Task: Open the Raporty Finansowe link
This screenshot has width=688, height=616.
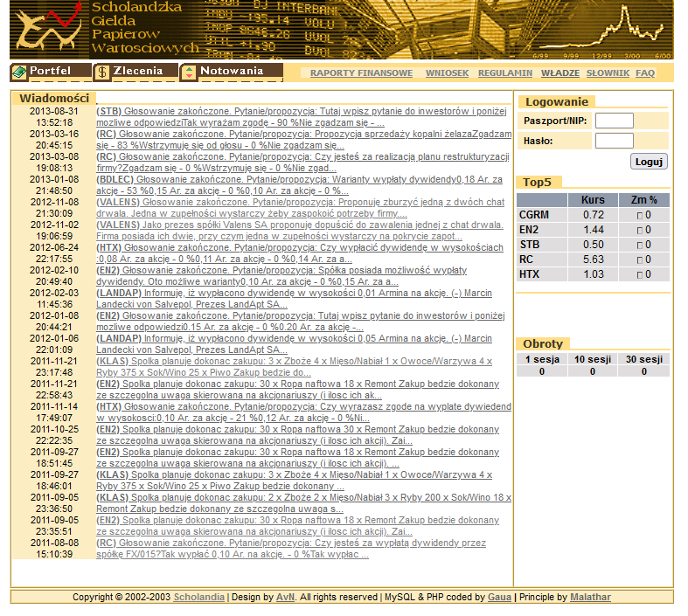Action: point(361,73)
